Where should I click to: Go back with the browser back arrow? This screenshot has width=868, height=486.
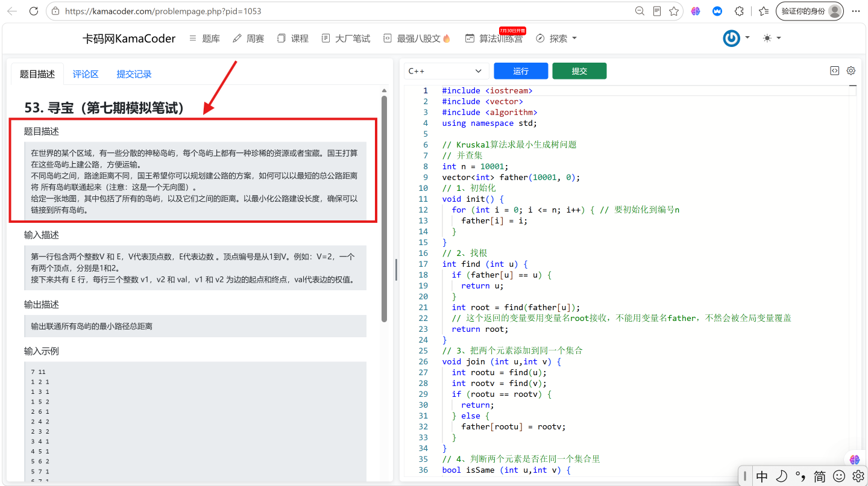12,11
